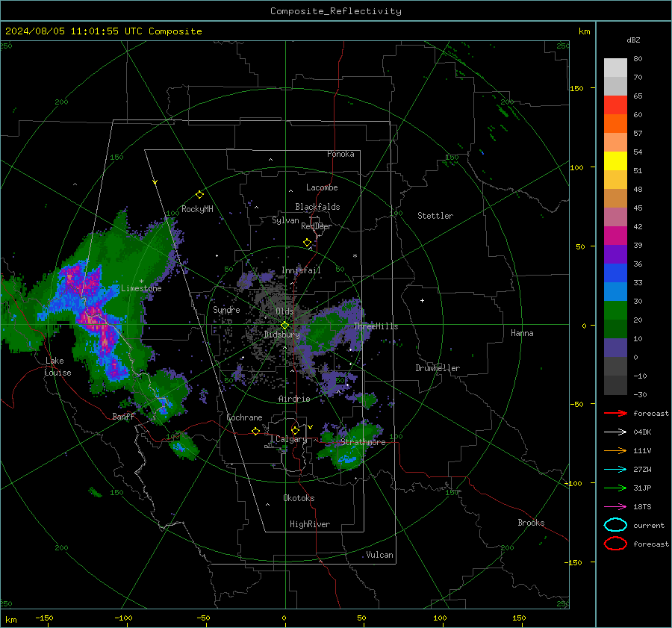Click the HighRiver city label
Viewport: 672px width, 628px height.
tap(310, 524)
